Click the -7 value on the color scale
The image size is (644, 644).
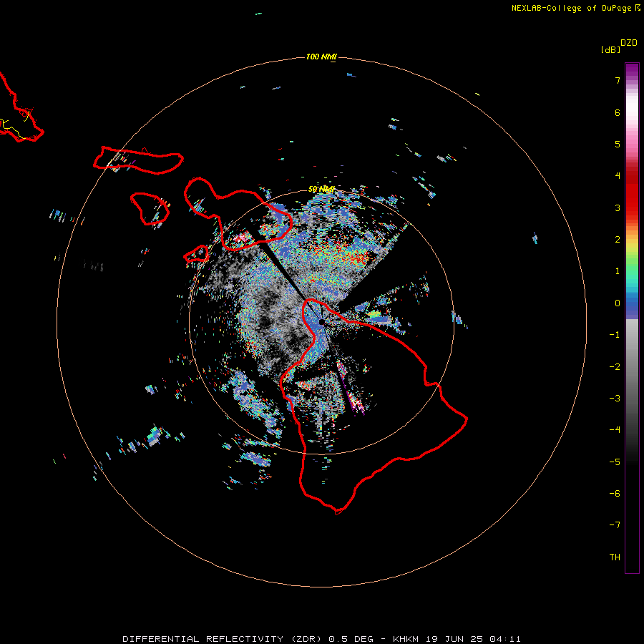tap(615, 525)
